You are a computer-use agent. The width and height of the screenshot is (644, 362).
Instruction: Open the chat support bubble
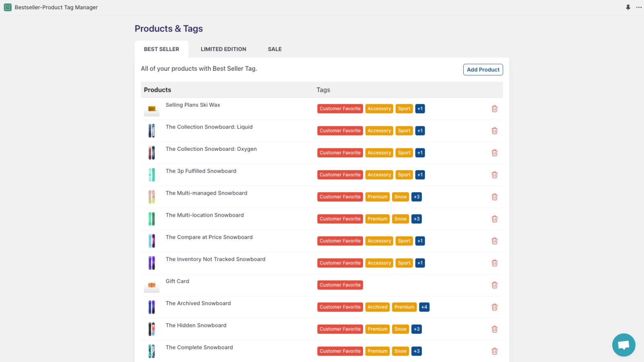pyautogui.click(x=623, y=345)
